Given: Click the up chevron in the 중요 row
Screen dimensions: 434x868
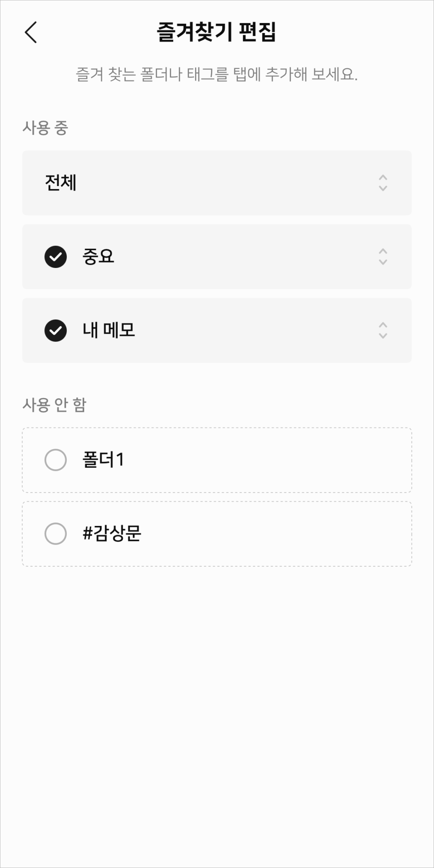Looking at the screenshot, I should point(383,251).
